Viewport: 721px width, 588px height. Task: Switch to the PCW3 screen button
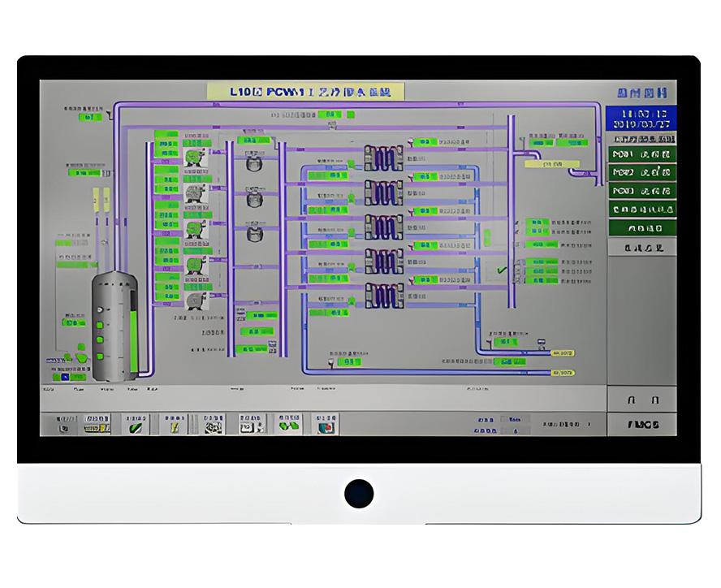pyautogui.click(x=641, y=192)
